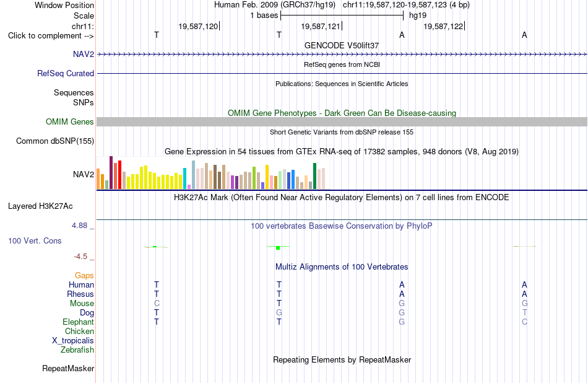Click the T base in Mouse row
This screenshot has width=588, height=383.
tap(279, 304)
